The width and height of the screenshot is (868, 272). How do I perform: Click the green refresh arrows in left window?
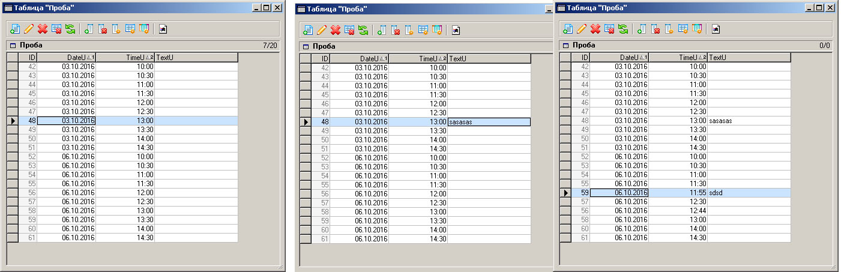click(x=70, y=29)
